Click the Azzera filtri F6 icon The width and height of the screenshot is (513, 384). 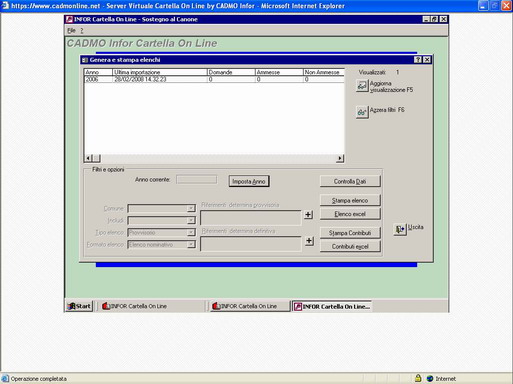362,112
